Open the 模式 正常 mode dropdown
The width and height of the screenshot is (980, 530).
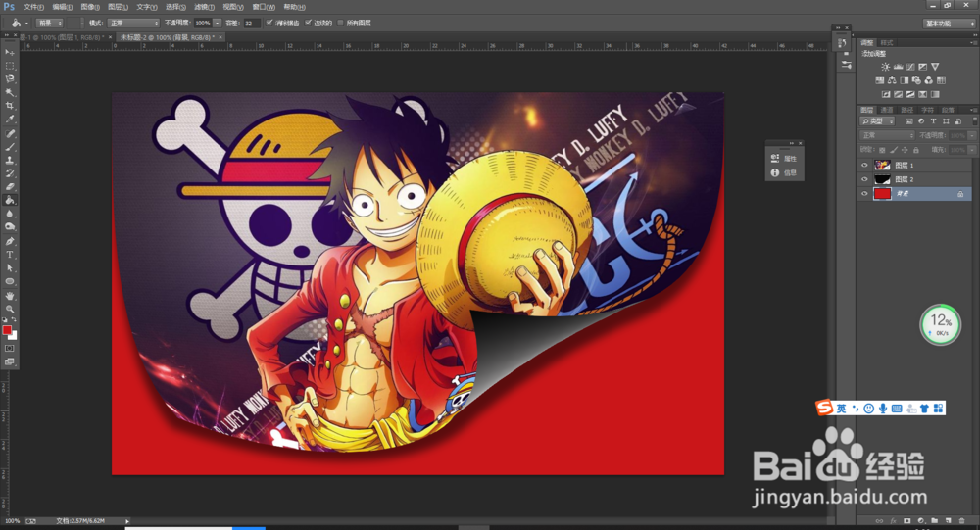tap(133, 24)
